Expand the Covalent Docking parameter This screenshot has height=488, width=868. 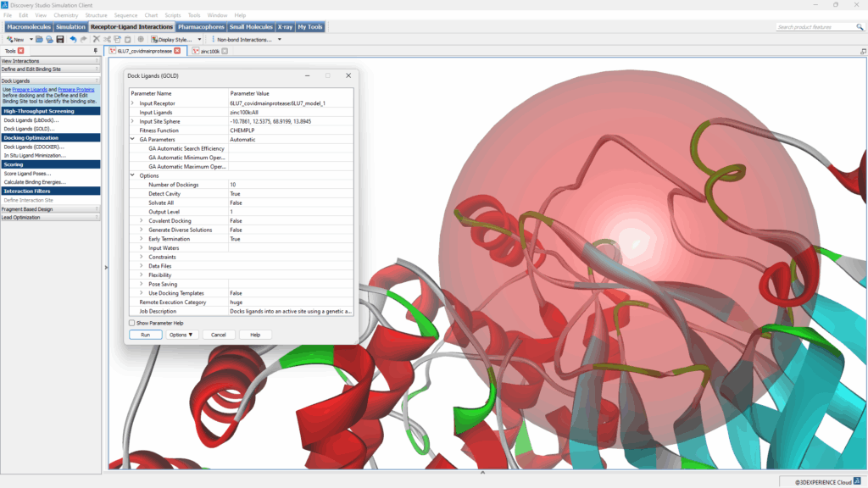[142, 220]
